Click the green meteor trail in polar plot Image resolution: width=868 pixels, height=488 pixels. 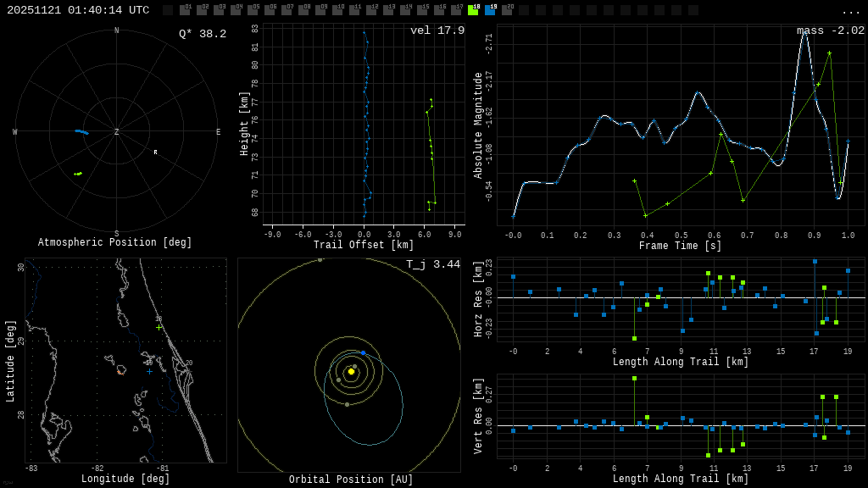point(78,174)
